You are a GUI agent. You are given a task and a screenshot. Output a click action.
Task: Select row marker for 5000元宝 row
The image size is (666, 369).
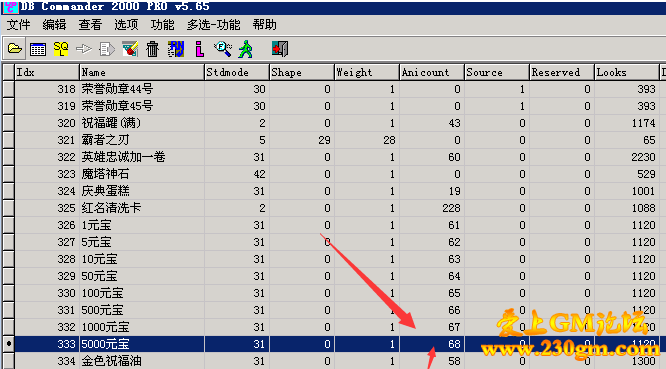tap(8, 344)
